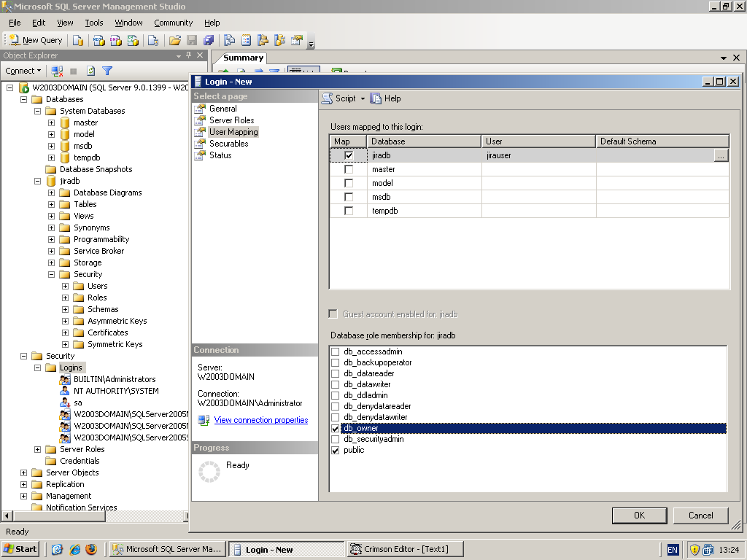
Task: Collapse the System Databases node
Action: click(x=38, y=111)
